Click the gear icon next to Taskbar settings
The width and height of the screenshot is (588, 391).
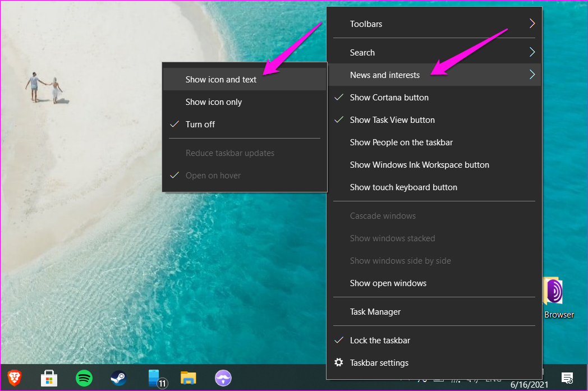pos(339,362)
